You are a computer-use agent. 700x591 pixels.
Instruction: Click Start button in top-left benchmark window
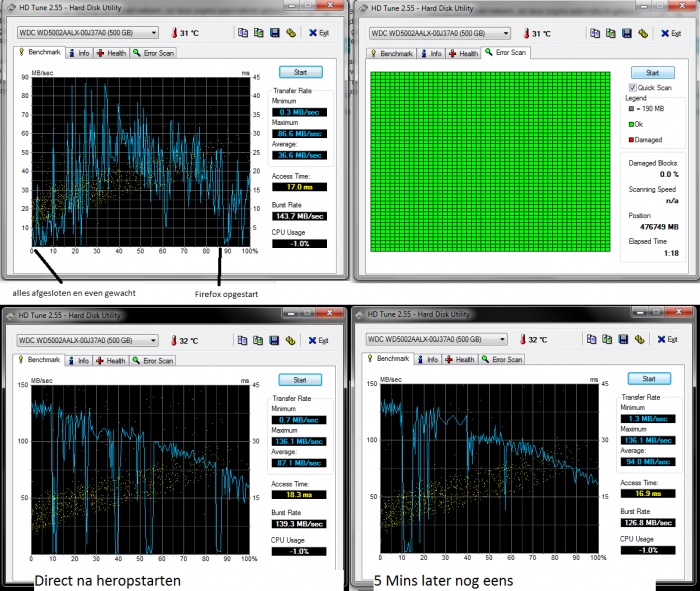click(300, 72)
